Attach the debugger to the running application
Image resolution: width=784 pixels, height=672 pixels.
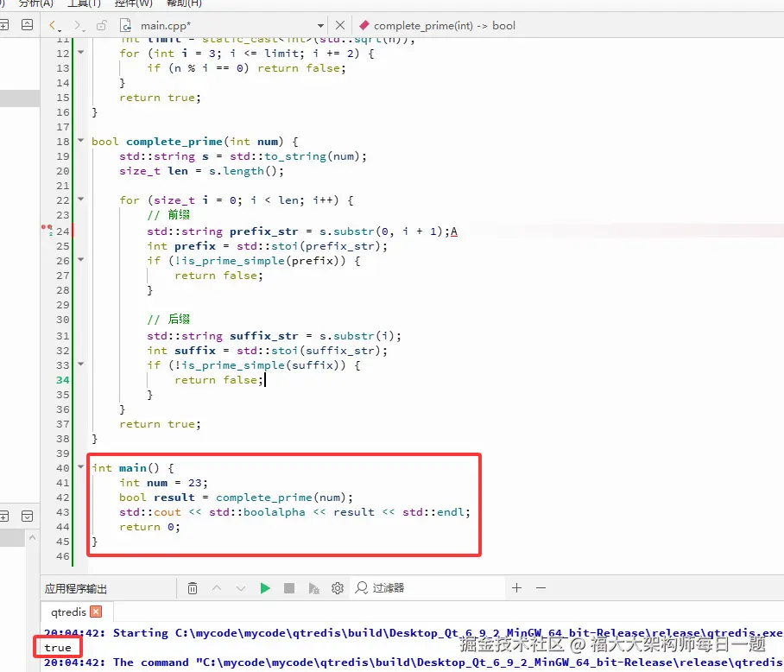point(313,588)
